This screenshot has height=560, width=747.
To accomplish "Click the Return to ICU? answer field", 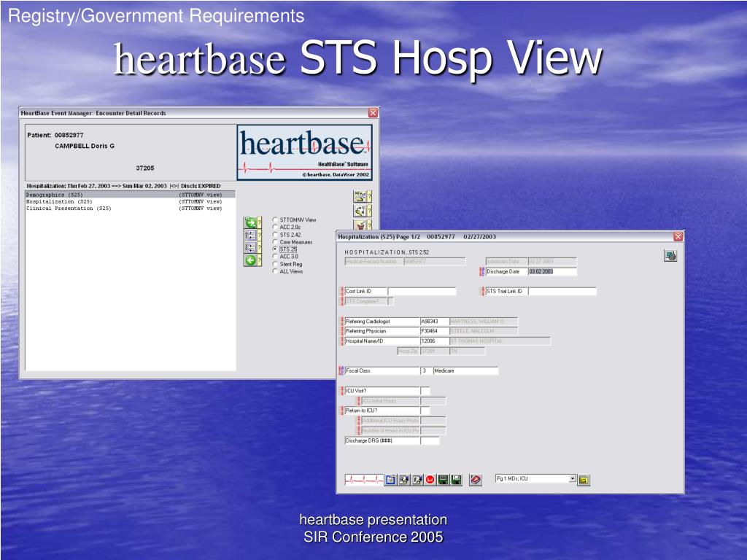I will 425,411.
